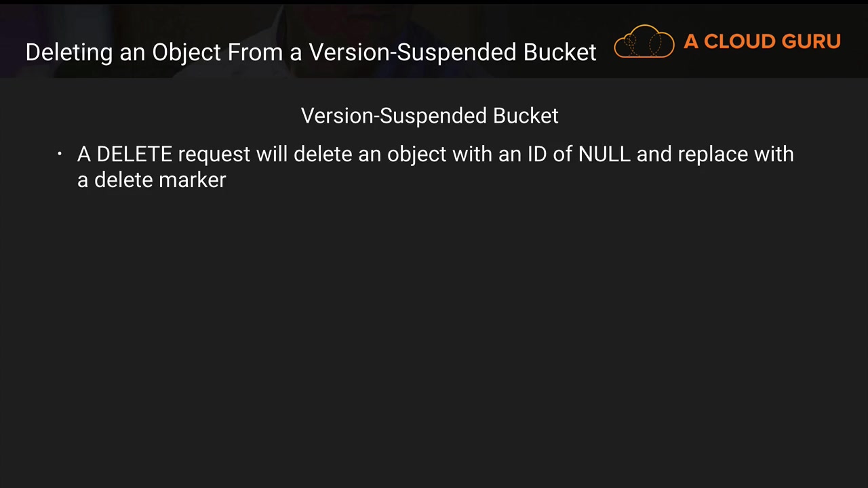This screenshot has width=868, height=488.
Task: Click the word "GURU" in the logo
Action: [x=810, y=42]
